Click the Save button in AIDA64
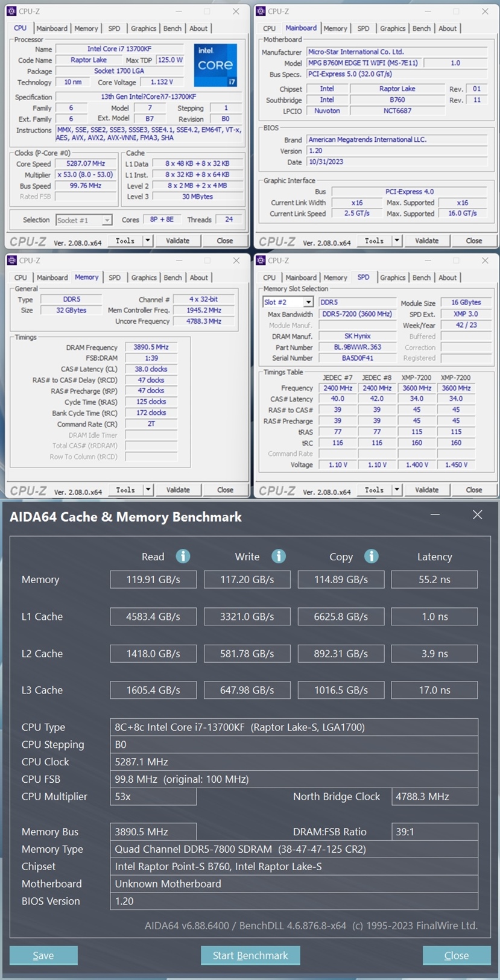 click(x=43, y=955)
